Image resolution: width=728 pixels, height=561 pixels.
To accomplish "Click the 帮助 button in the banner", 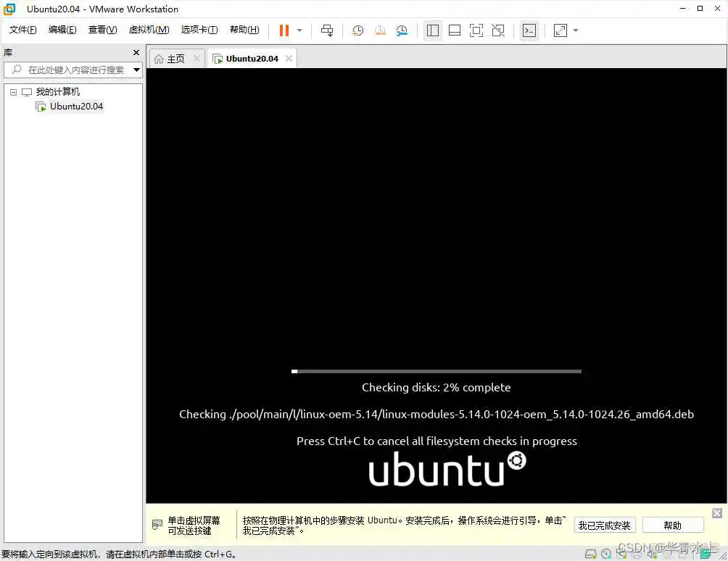I will click(x=673, y=525).
